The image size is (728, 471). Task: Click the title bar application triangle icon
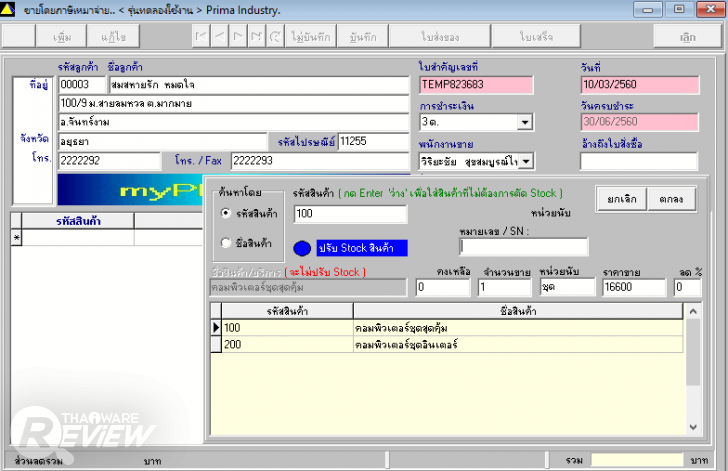(8, 9)
